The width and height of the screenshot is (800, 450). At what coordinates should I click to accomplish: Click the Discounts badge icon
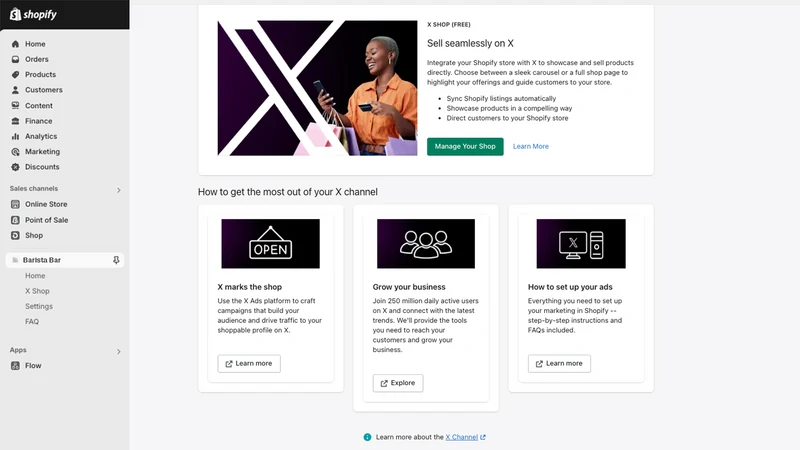point(15,167)
